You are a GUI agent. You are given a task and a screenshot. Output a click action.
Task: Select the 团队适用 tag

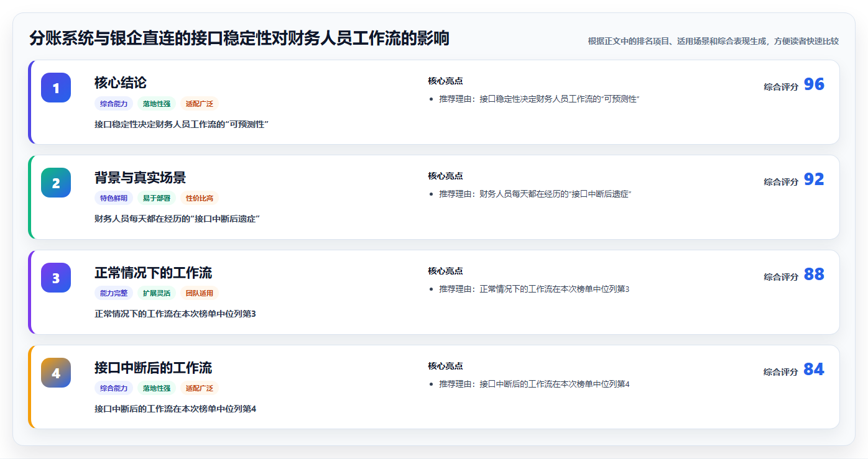[x=200, y=294]
